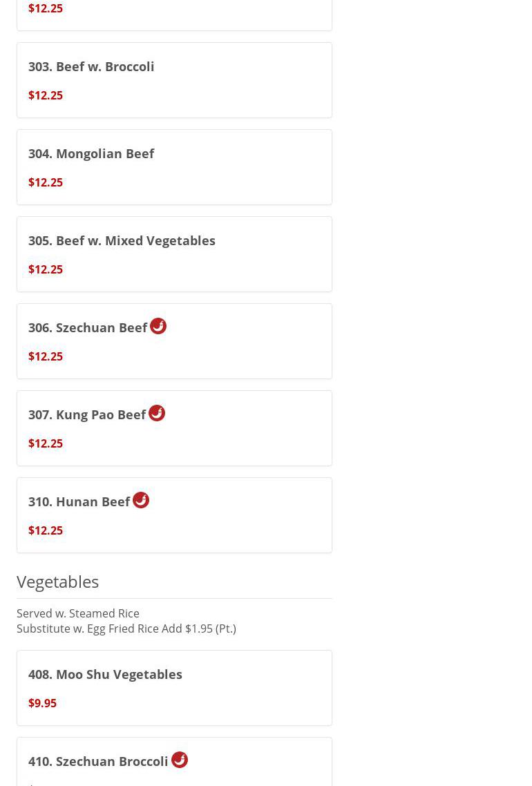
Task: Click the price under Beef w. Broccoli
Action: 46,95
